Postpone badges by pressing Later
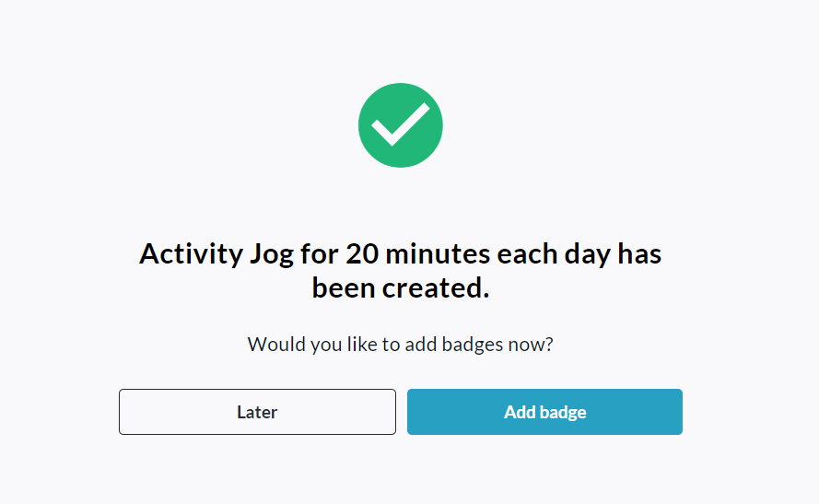This screenshot has width=819, height=504. point(257,412)
